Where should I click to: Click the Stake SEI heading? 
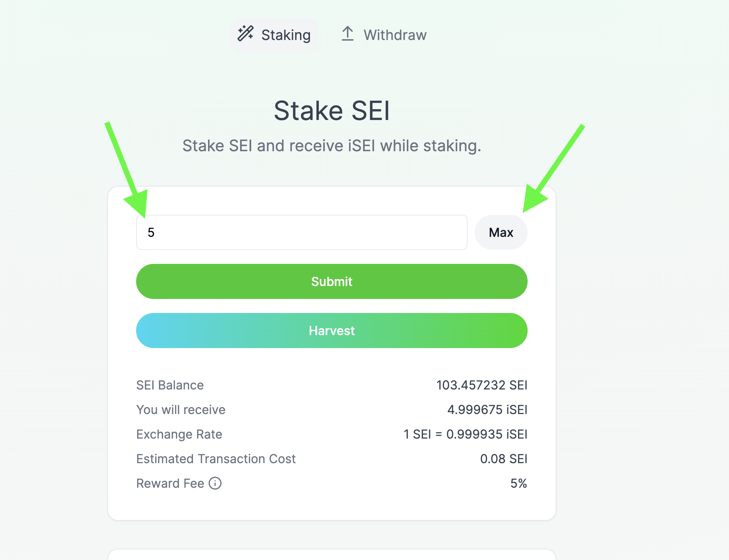[x=332, y=111]
